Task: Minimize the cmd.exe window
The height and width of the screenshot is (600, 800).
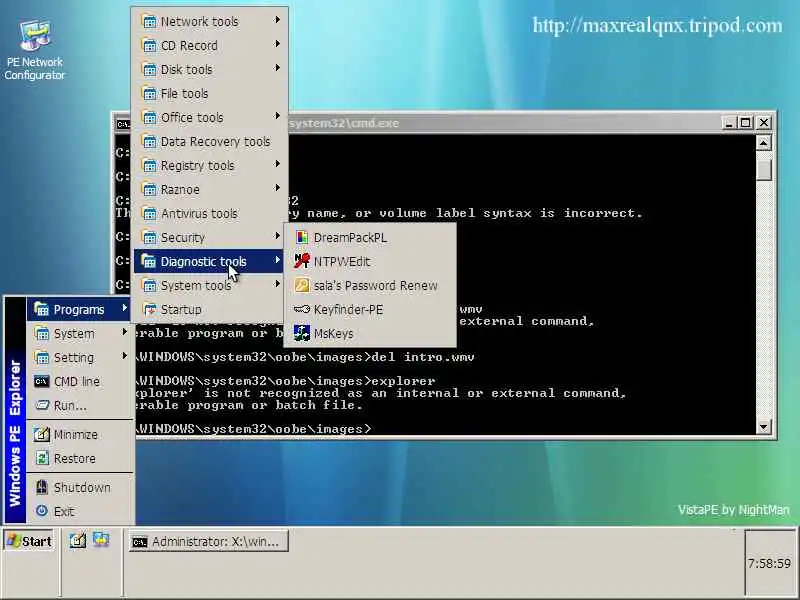Action: [x=729, y=123]
